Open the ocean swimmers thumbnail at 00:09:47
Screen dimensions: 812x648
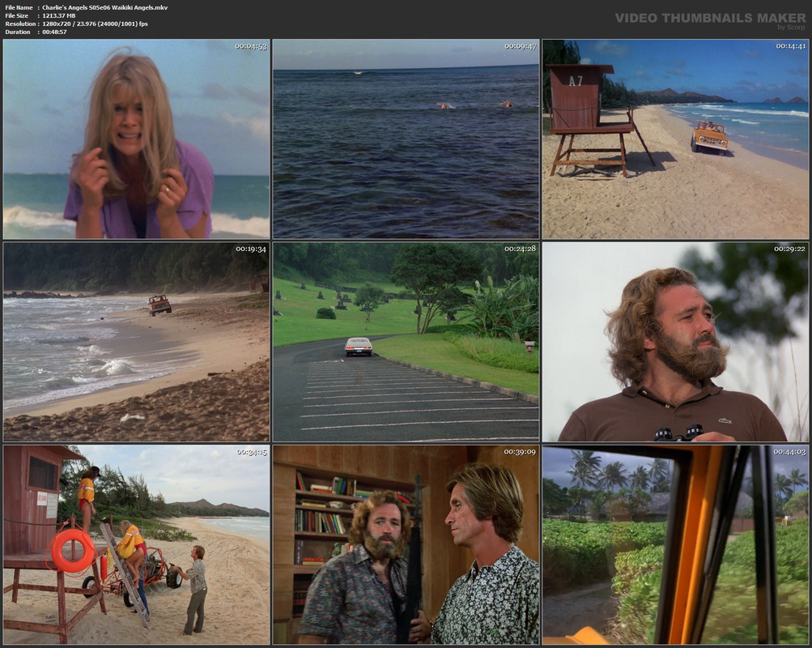pyautogui.click(x=406, y=139)
